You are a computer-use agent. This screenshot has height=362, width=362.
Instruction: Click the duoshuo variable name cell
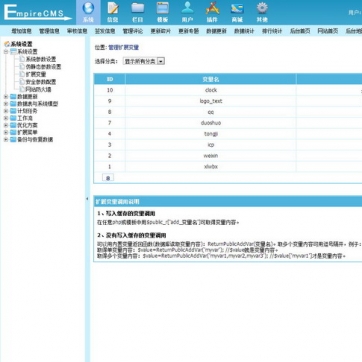coord(211,123)
